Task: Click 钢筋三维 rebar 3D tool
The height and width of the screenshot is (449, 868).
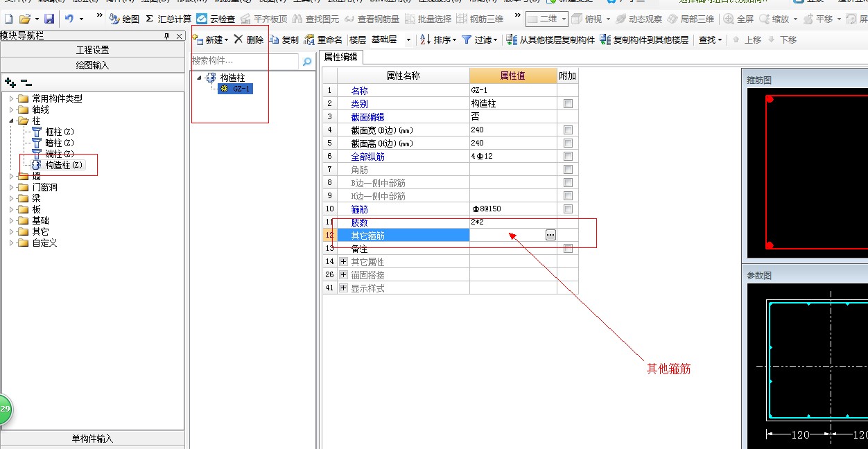Action: click(480, 19)
